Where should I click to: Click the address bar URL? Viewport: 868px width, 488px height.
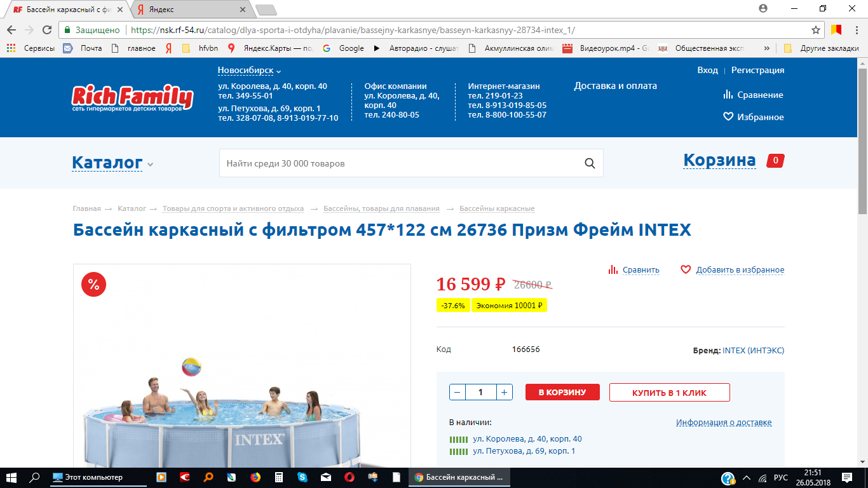353,30
